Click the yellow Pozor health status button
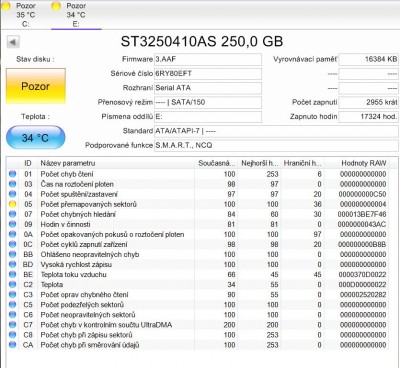400x368 pixels. (x=36, y=86)
